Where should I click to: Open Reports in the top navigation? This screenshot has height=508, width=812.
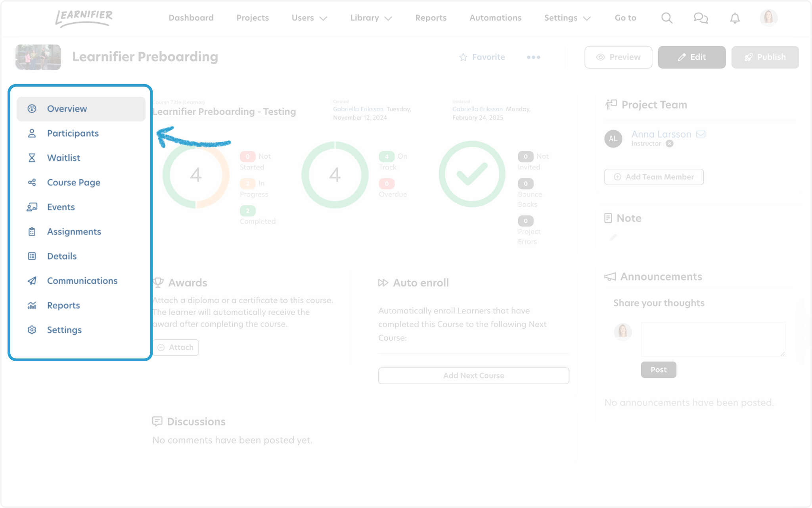[x=431, y=18]
